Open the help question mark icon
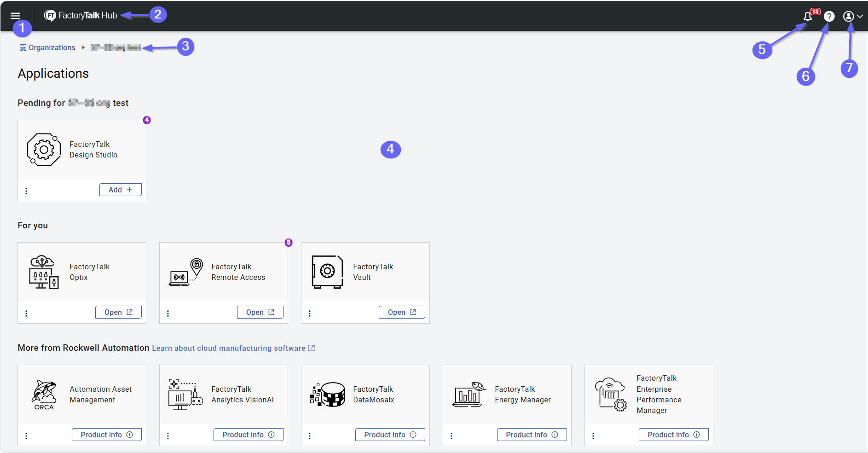Viewport: 868px width, 453px height. pos(829,17)
